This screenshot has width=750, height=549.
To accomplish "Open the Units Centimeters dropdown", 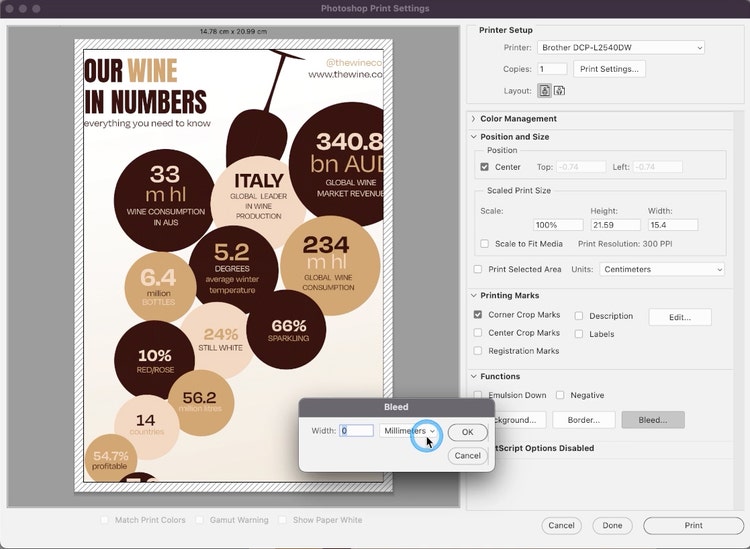I will click(662, 269).
